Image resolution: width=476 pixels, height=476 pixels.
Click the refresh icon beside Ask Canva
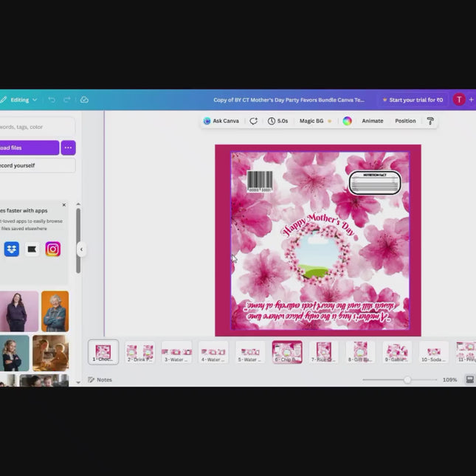point(253,121)
